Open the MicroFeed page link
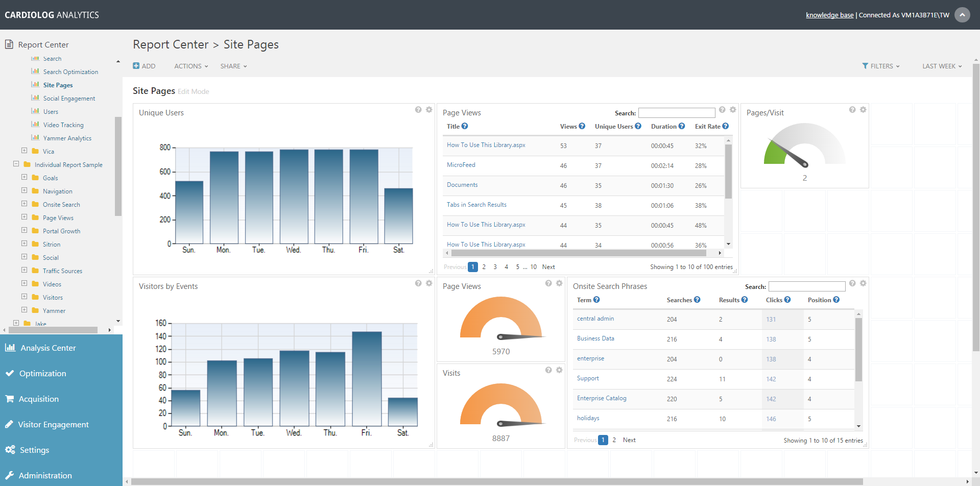This screenshot has width=980, height=486. click(x=461, y=165)
